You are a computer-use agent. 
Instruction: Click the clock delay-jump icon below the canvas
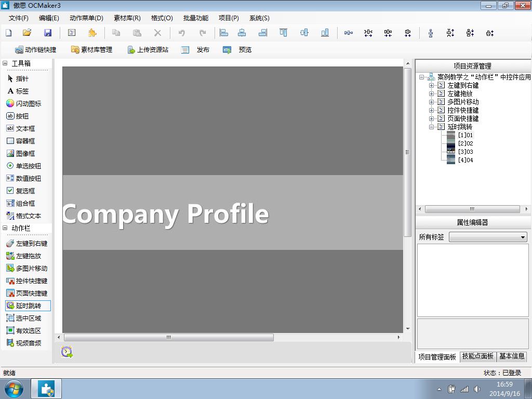point(67,352)
